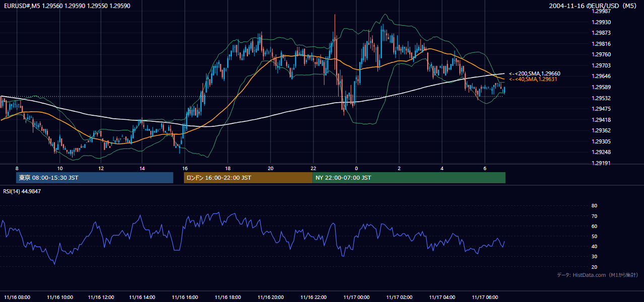Click the bottom time label 11/16 20:00
This screenshot has height=302, width=644.
[271, 297]
